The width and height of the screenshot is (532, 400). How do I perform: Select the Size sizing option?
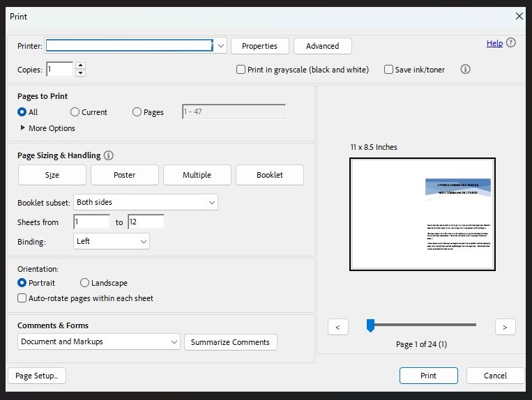click(52, 175)
